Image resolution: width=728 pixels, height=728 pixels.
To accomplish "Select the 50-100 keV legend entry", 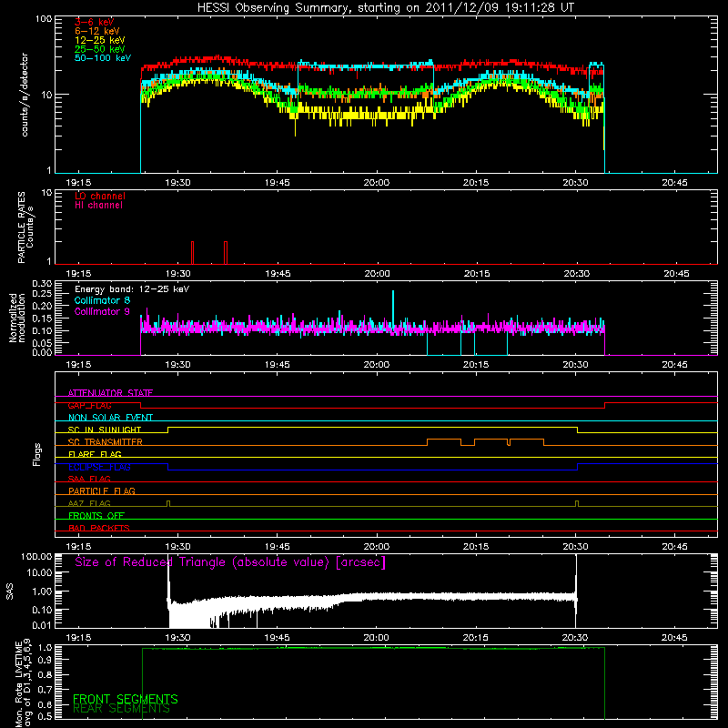I will 103,58.
